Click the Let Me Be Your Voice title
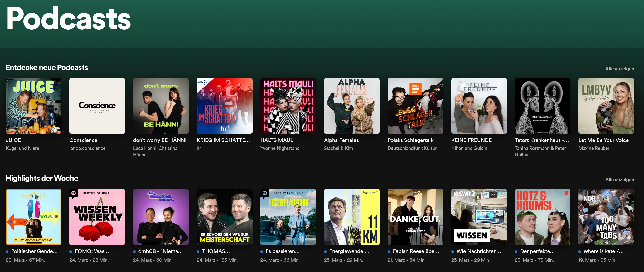The width and height of the screenshot is (644, 272). (604, 140)
